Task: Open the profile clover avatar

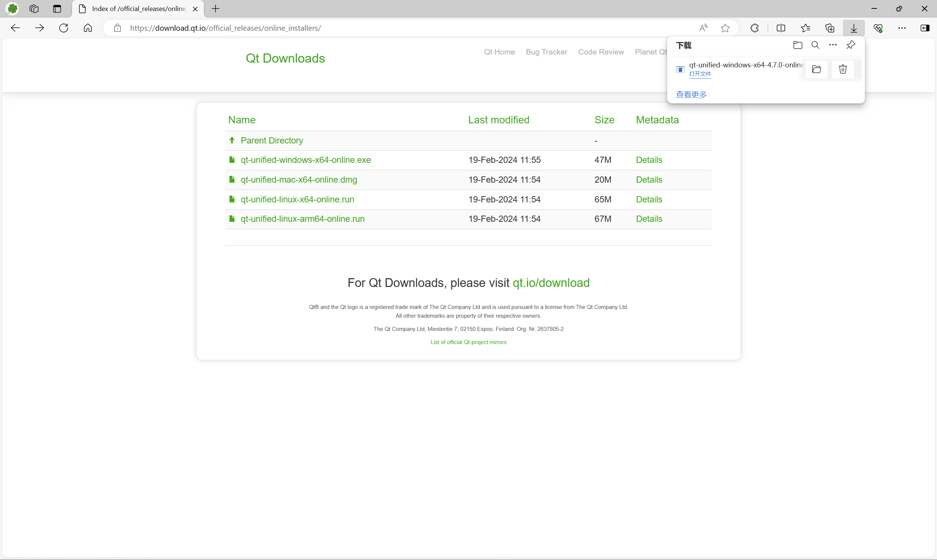Action: click(12, 8)
